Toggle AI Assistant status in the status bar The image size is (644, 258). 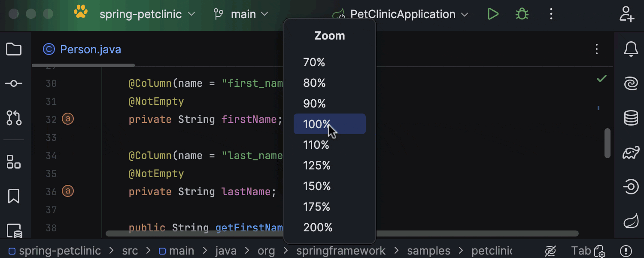[551, 250]
